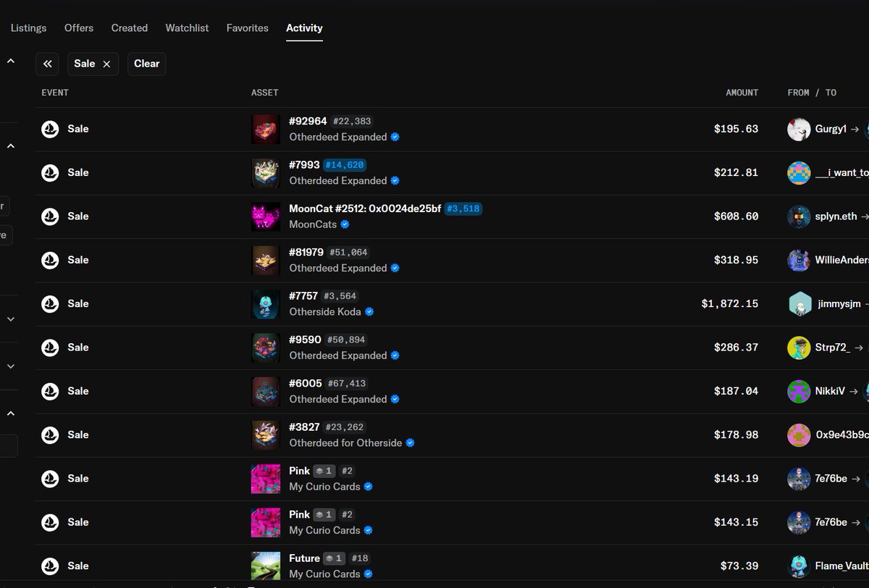Expand sidebar section chevron beside the #7757 row
The width and height of the screenshot is (869, 588).
(11, 319)
